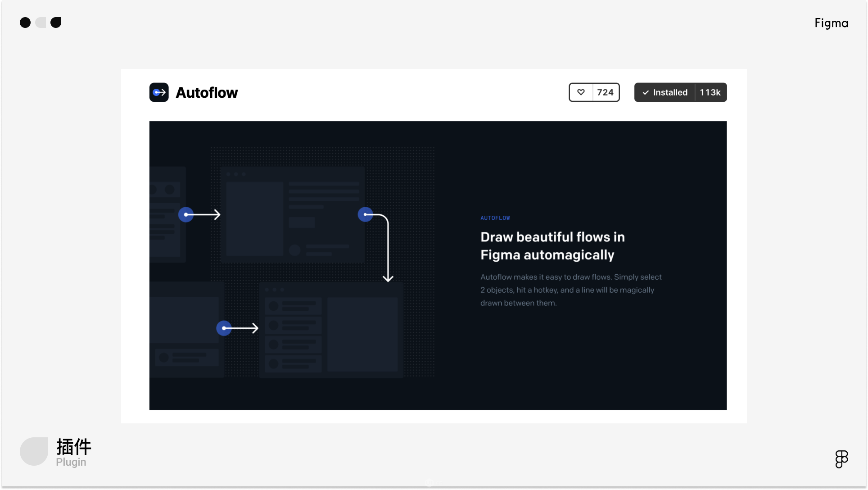The image size is (868, 490).
Task: Click the Figma logo icon at bottom right
Action: pyautogui.click(x=841, y=459)
